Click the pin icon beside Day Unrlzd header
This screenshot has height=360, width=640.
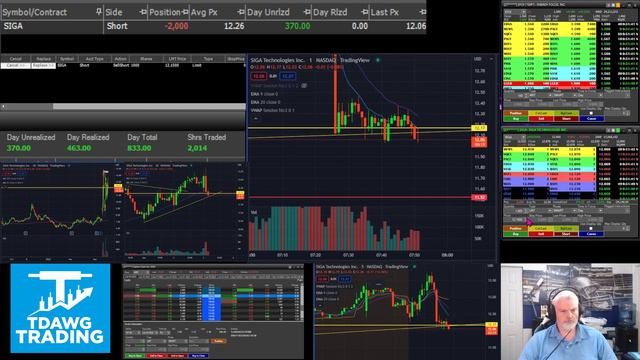(307, 12)
